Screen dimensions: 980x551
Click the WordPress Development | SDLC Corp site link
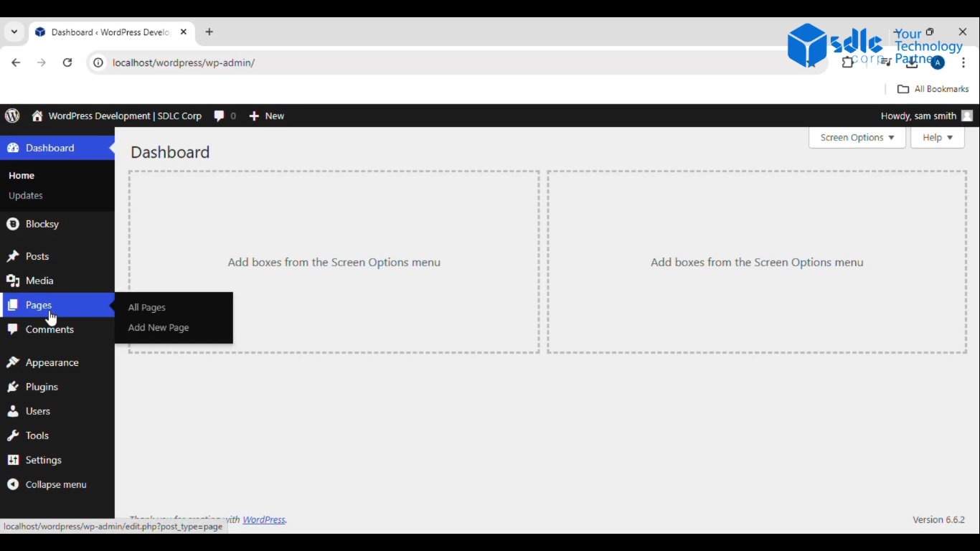coord(125,116)
